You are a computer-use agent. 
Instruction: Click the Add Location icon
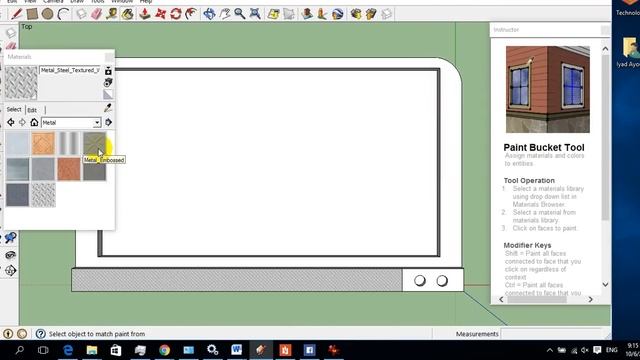[x=273, y=14]
